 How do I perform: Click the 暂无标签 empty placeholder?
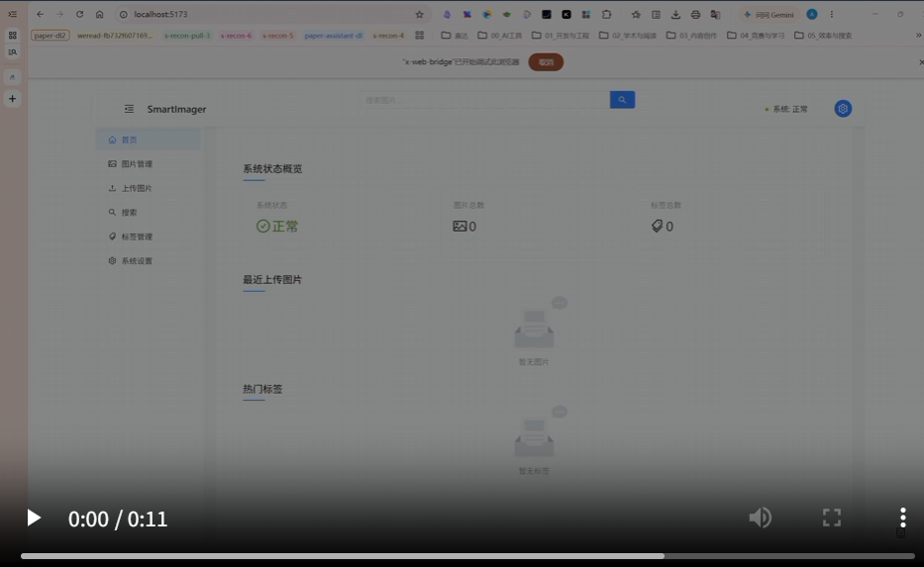(534, 440)
